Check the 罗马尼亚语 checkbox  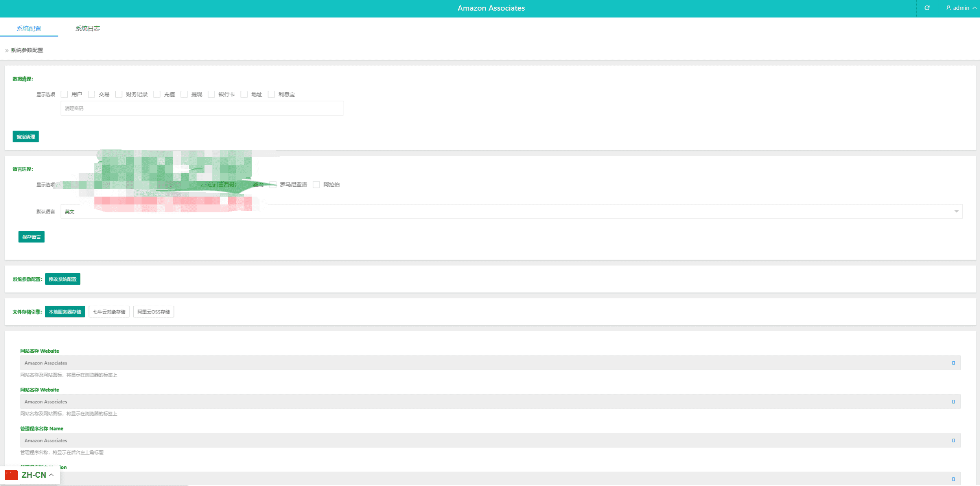click(x=273, y=185)
